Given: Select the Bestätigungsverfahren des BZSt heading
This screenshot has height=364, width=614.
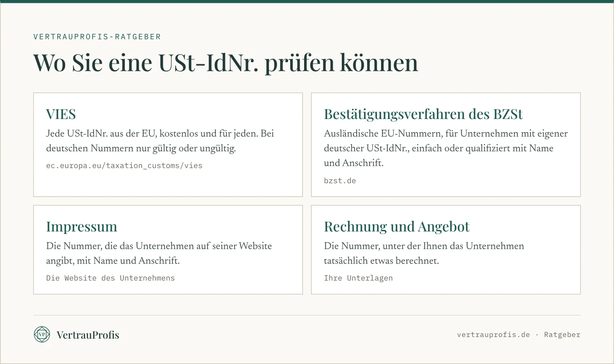Looking at the screenshot, I should pos(423,114).
